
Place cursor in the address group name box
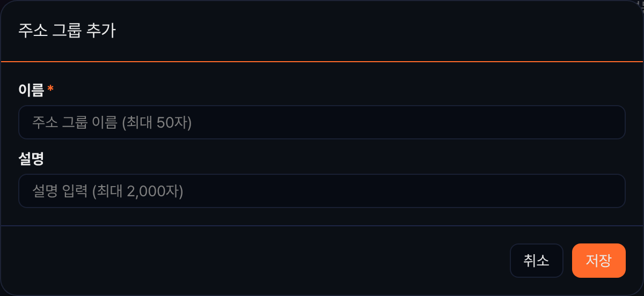[x=322, y=122]
